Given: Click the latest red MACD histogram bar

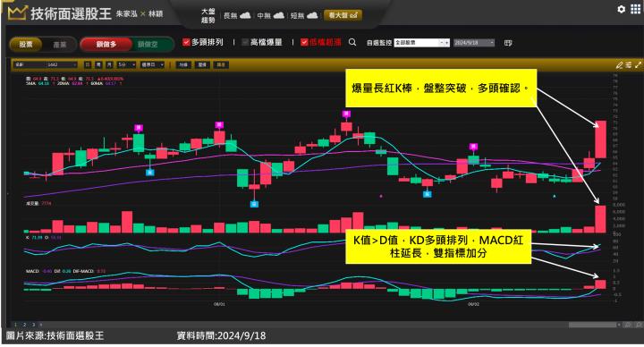Looking at the screenshot, I should pos(600,284).
